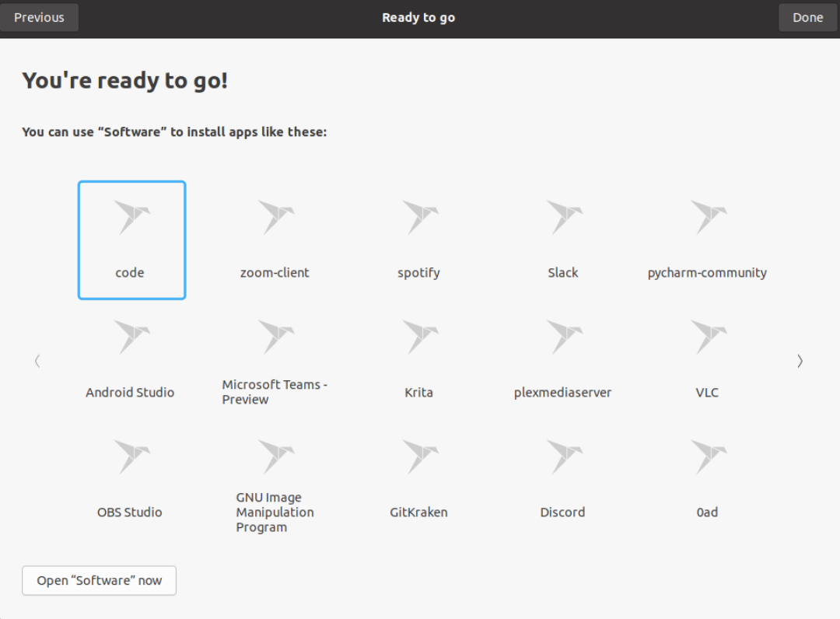Click the "0ad" label text
Screen dimensions: 840x619
tap(707, 512)
